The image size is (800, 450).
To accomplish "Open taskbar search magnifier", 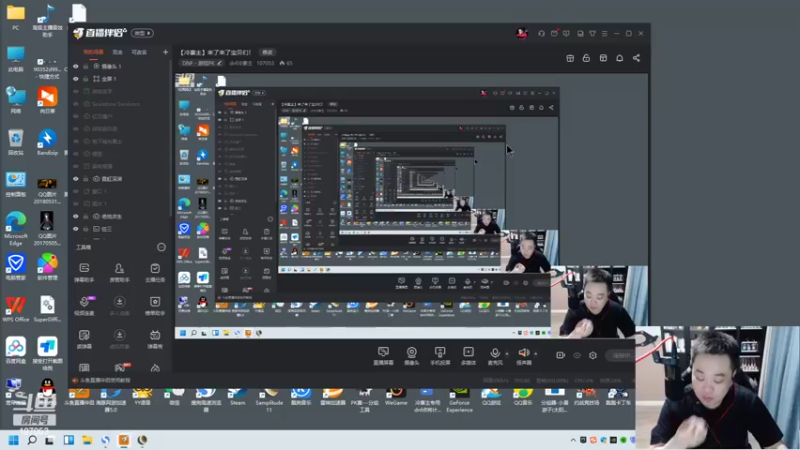I will point(32,440).
